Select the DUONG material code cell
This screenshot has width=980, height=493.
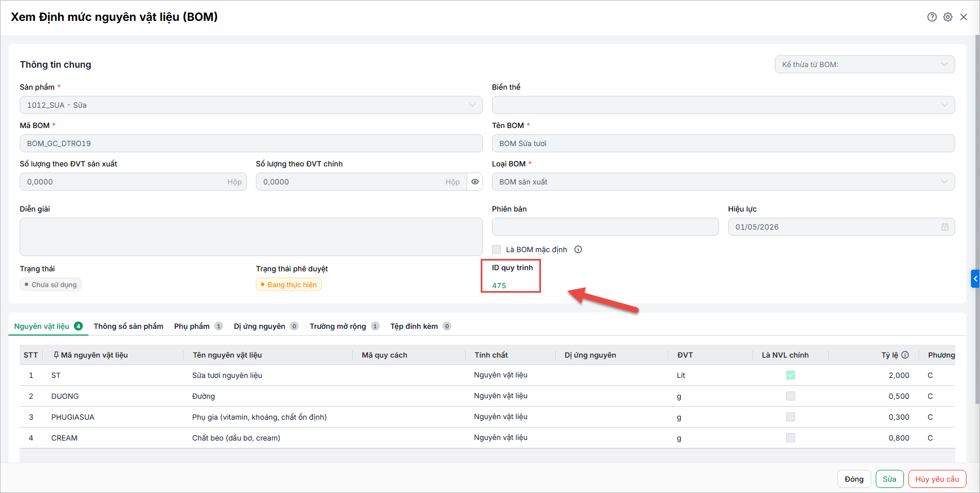click(65, 396)
